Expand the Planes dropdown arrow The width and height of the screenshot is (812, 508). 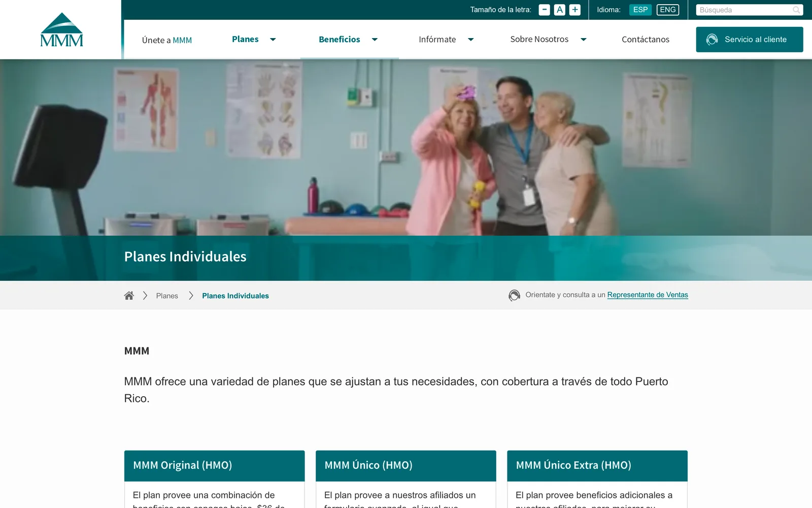(273, 40)
